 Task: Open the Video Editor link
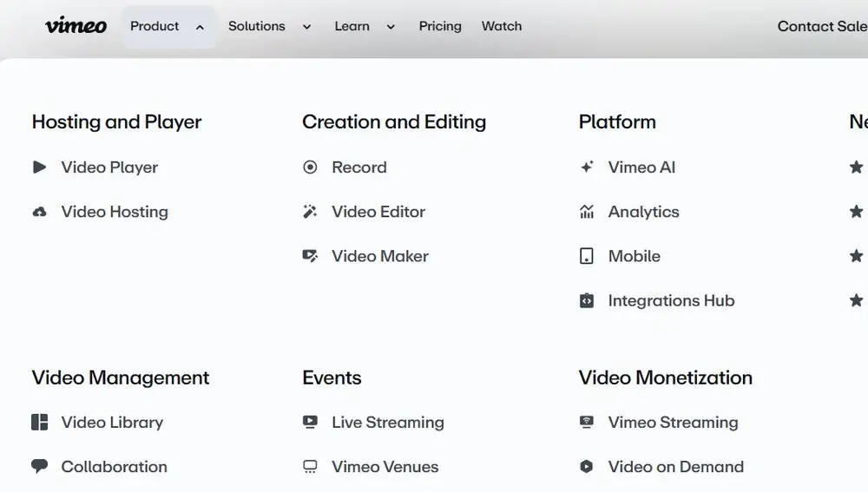click(x=378, y=212)
